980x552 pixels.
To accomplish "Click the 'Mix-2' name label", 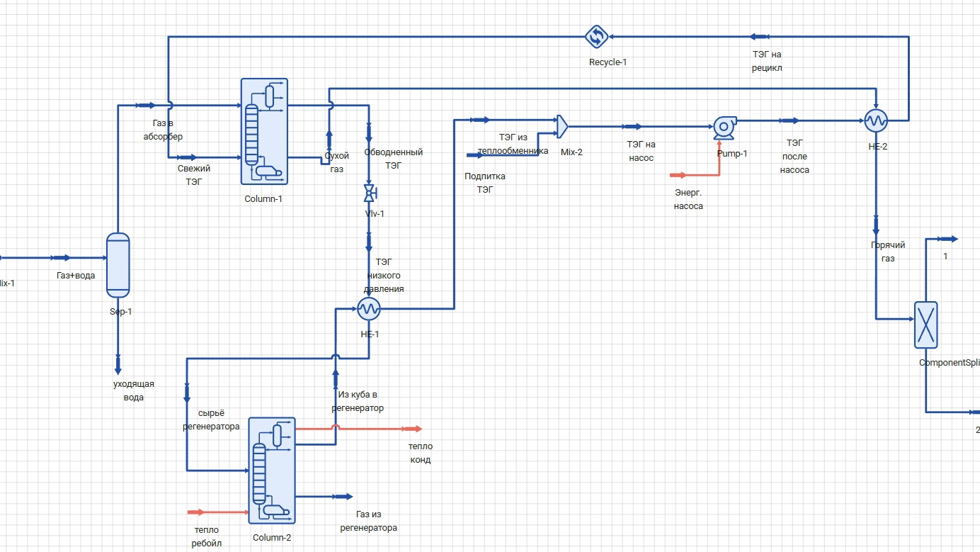I will (x=571, y=152).
